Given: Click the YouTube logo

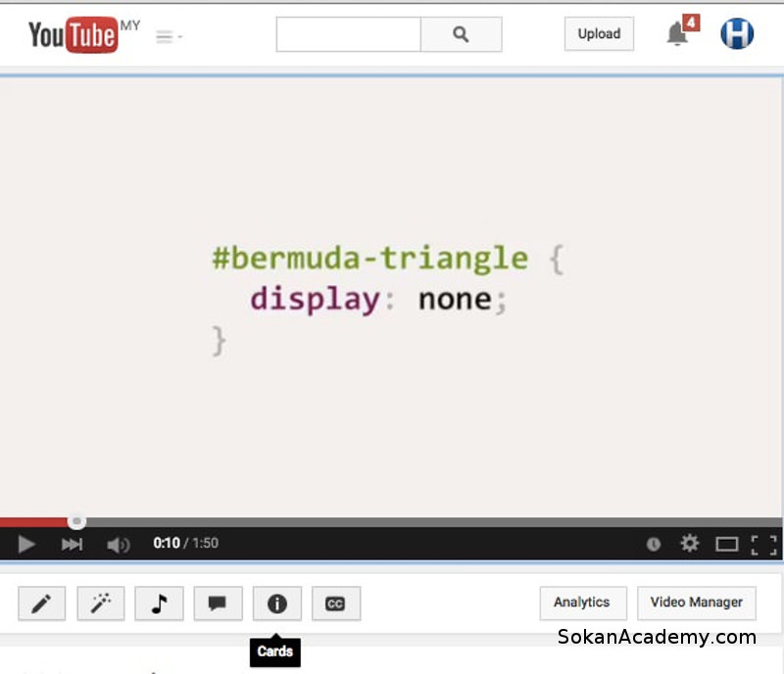Looking at the screenshot, I should coord(73,35).
